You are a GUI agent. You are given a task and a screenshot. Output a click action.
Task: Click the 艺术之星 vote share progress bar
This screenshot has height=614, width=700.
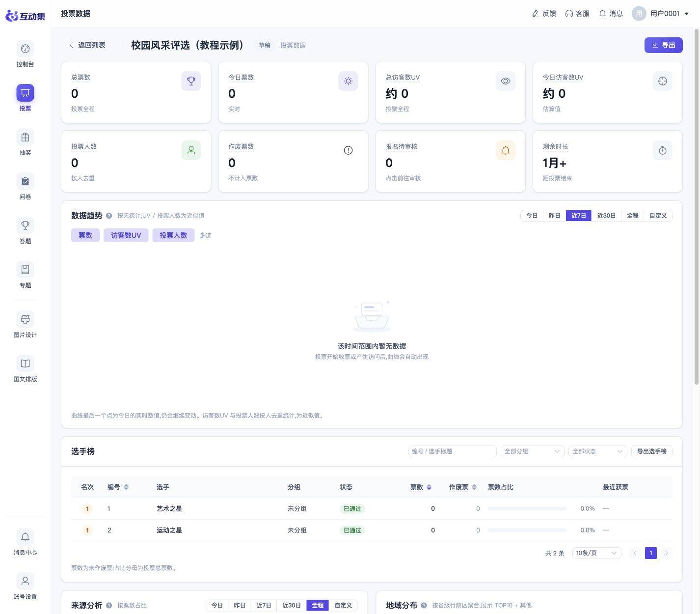coord(527,509)
